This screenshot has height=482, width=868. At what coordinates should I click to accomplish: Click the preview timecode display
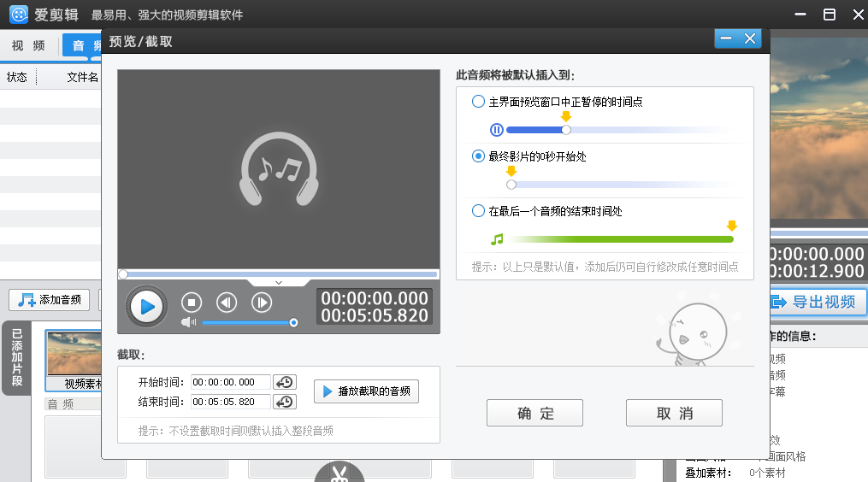click(x=375, y=307)
